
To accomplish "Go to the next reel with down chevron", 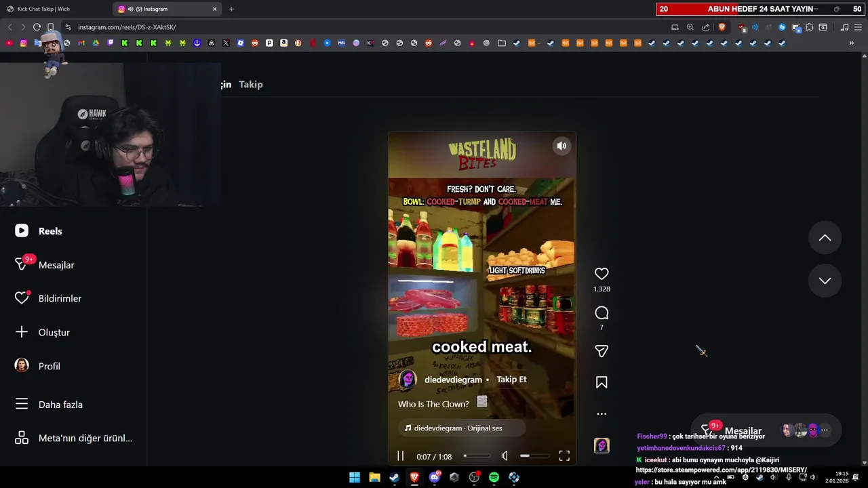I will point(825,281).
